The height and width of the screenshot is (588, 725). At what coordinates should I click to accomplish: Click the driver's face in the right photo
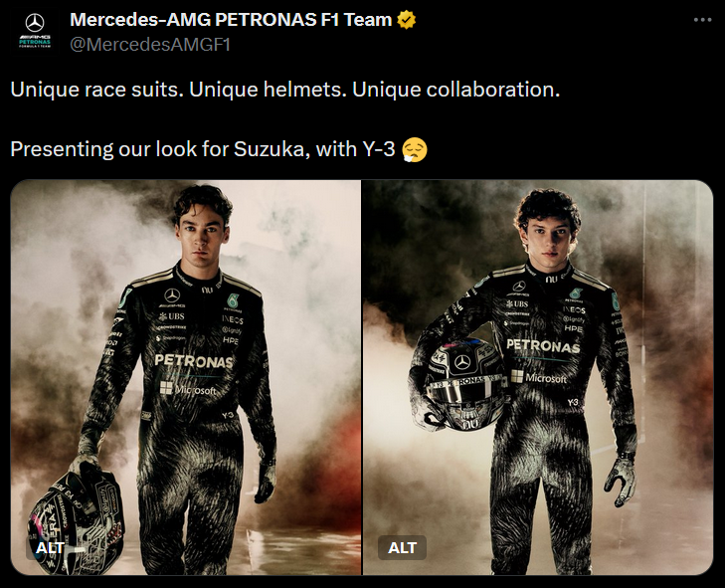[549, 238]
